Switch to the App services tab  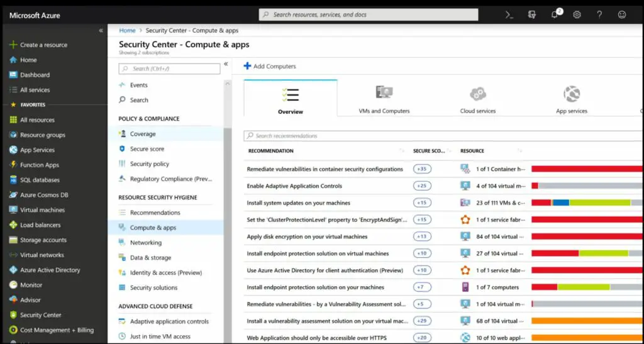pyautogui.click(x=571, y=99)
